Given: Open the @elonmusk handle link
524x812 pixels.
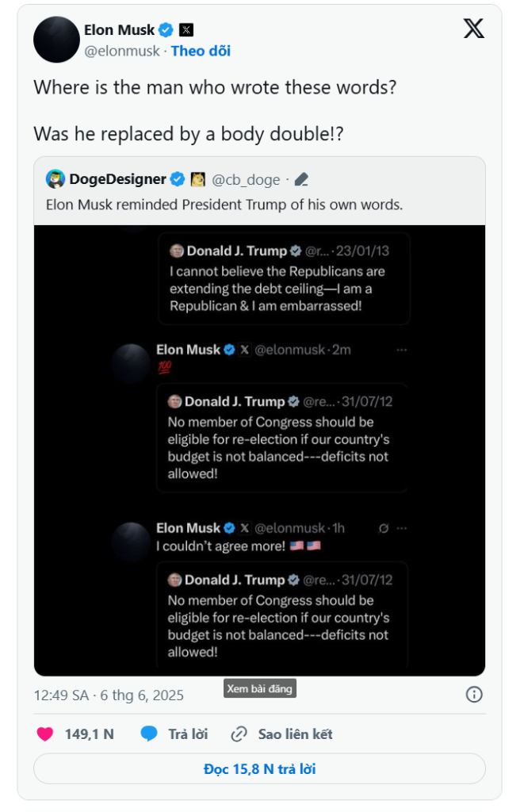Looking at the screenshot, I should pos(122,51).
